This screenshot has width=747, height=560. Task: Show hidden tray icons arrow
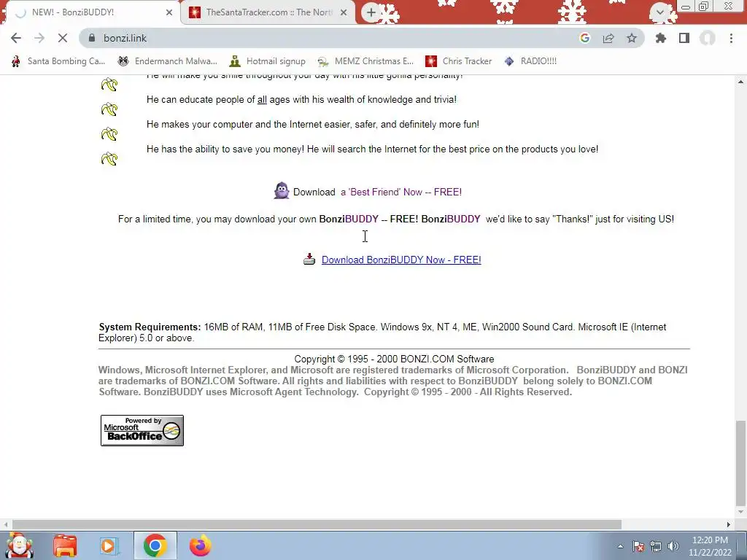tap(620, 546)
